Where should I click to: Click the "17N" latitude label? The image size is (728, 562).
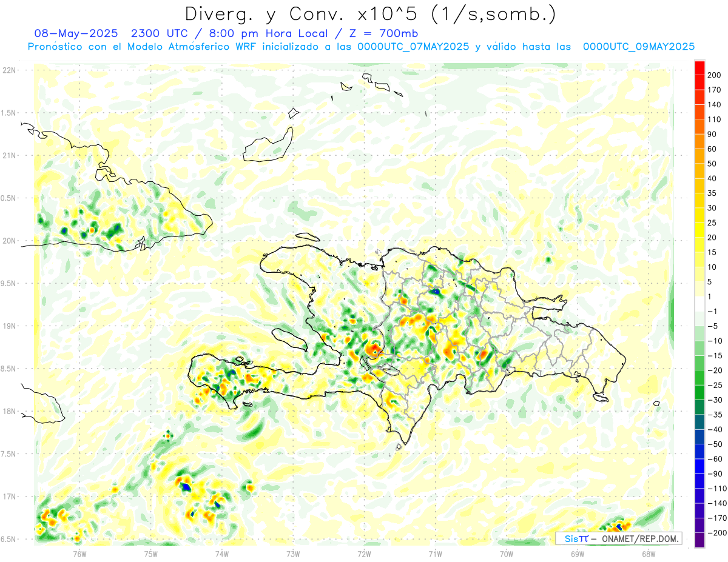(x=9, y=497)
